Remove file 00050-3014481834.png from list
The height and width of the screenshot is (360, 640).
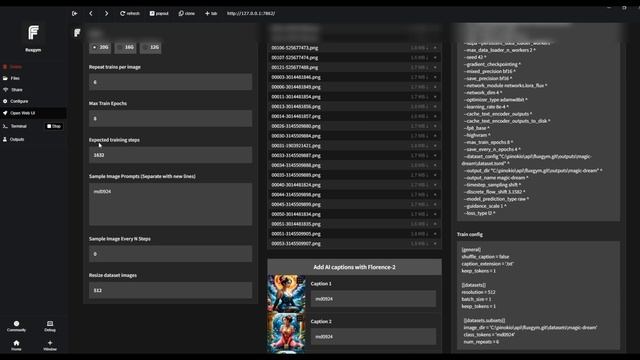pos(435,214)
